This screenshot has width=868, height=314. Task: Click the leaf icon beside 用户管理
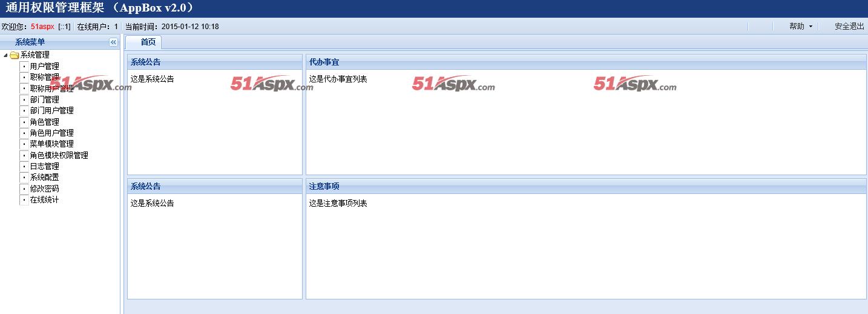(24, 66)
